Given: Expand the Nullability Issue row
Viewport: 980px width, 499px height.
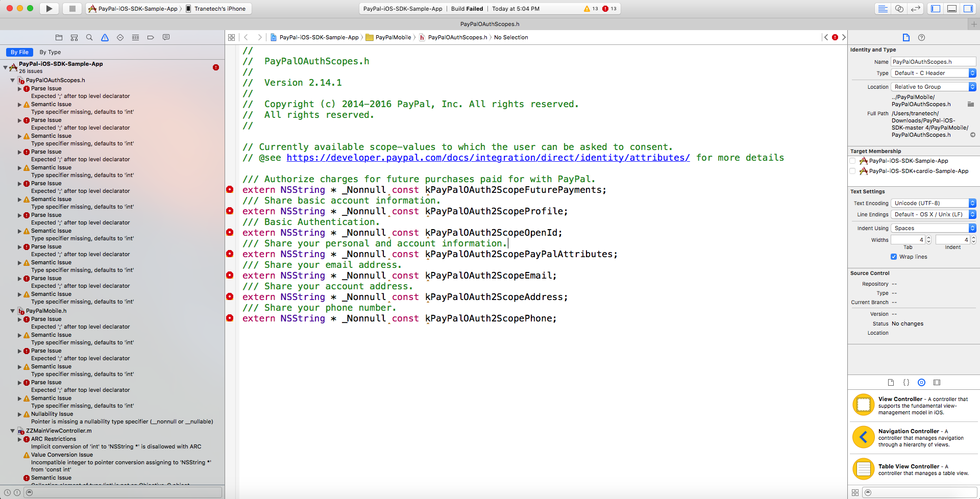Looking at the screenshot, I should tap(20, 414).
